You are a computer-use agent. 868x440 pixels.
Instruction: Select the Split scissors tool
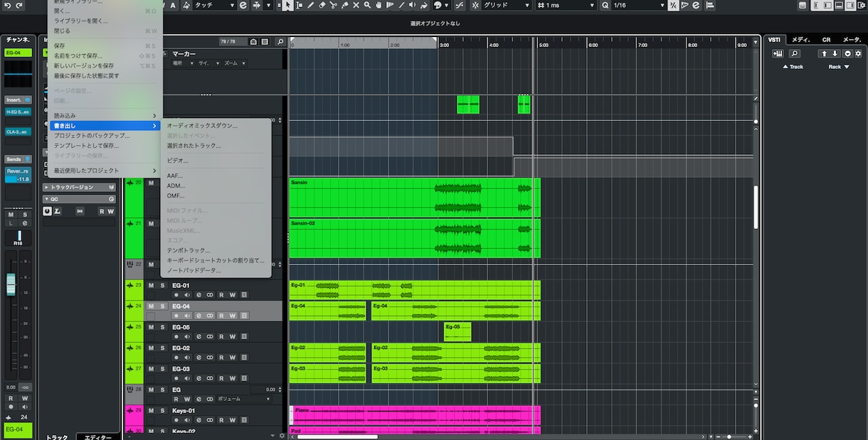tap(333, 5)
